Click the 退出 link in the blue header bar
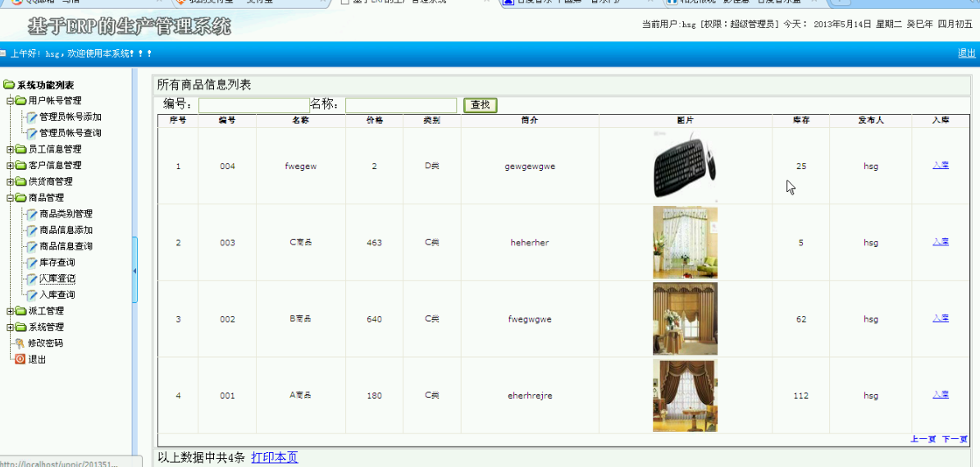This screenshot has height=467, width=980. tap(967, 53)
